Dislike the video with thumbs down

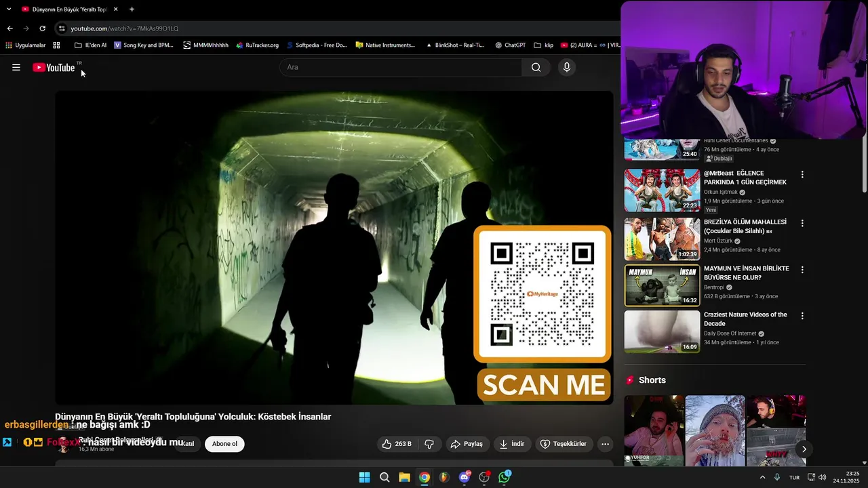(x=429, y=444)
